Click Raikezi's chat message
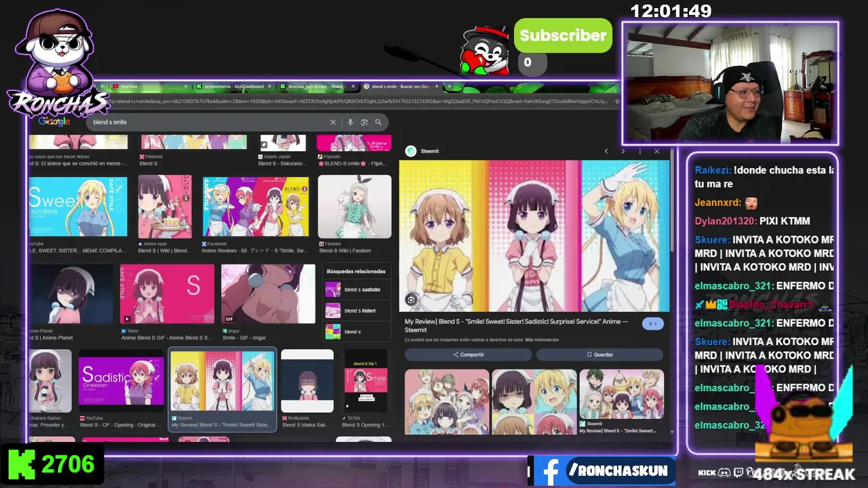 click(x=764, y=177)
